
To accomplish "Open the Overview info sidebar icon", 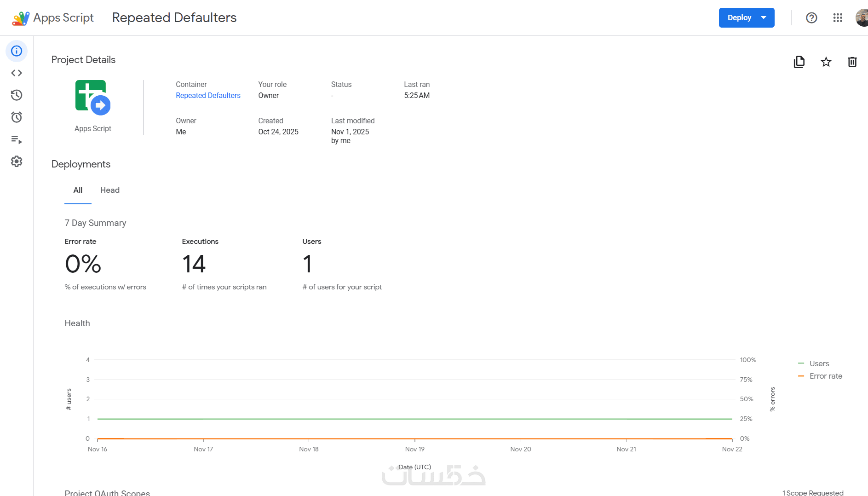I will pos(17,51).
